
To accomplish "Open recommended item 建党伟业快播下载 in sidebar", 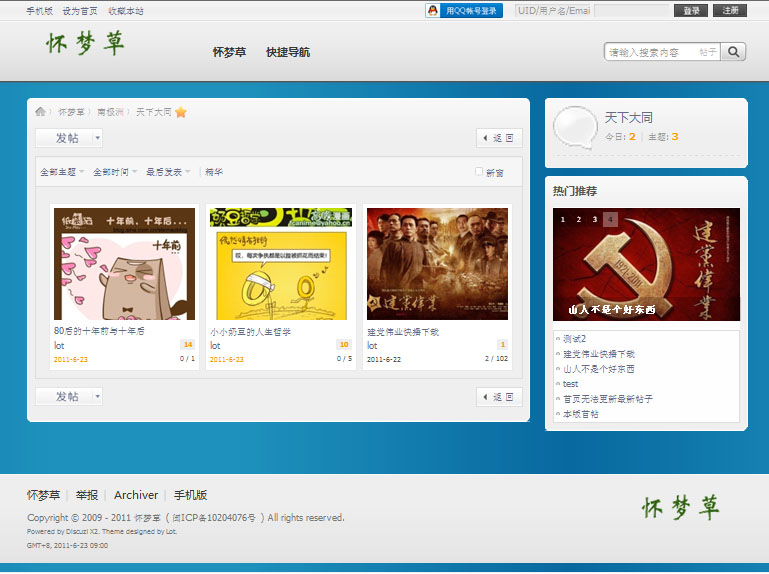I will (599, 354).
